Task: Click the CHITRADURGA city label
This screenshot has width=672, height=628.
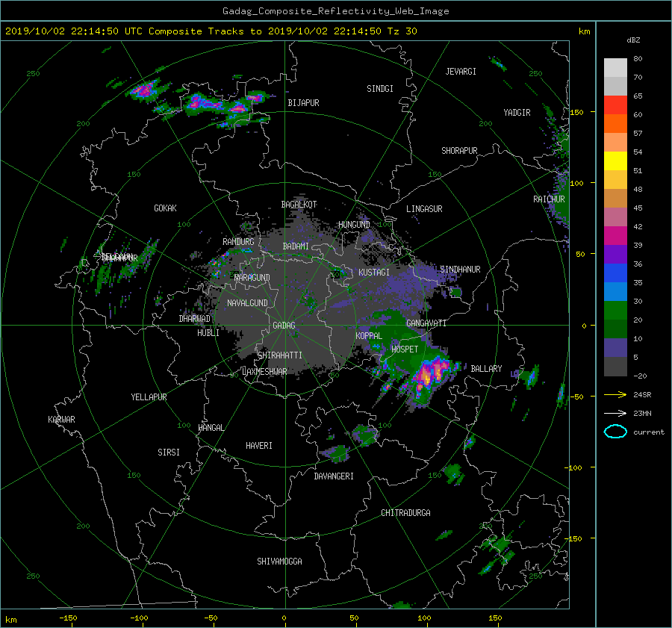Action: tap(405, 513)
